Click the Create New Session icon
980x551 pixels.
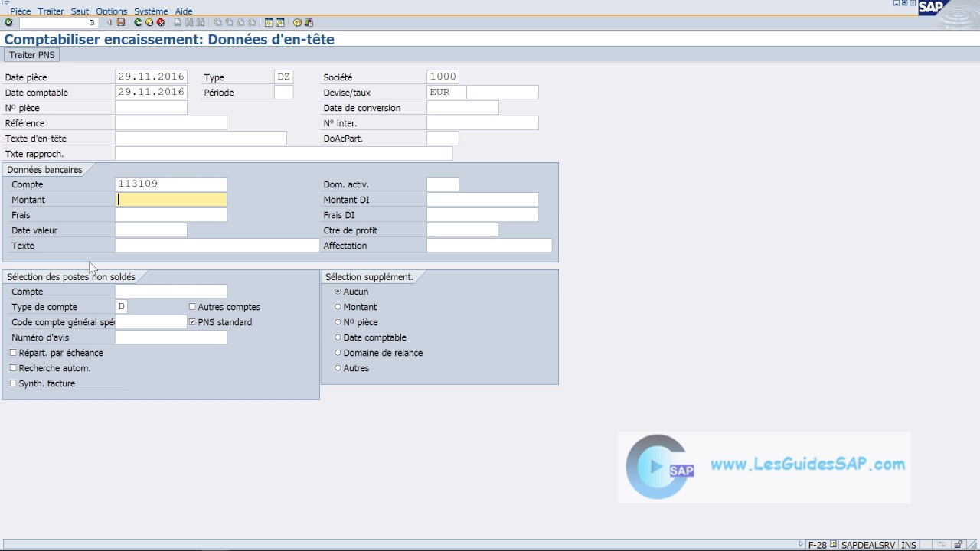point(269,23)
